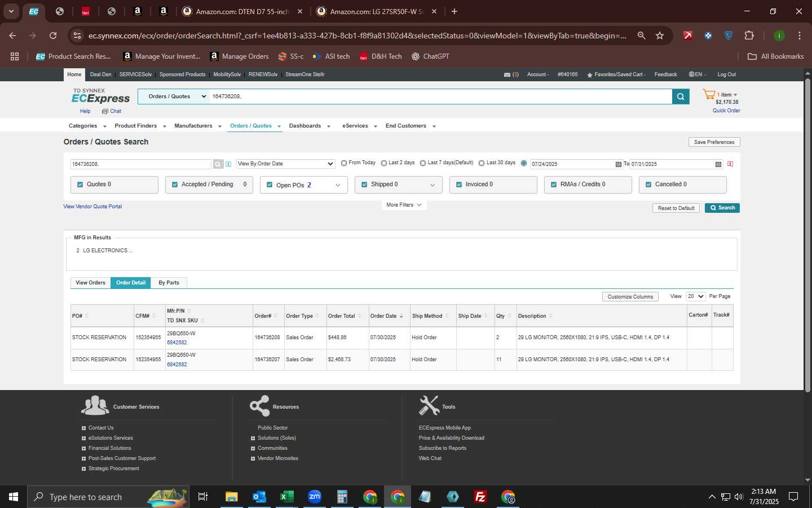Click the small search icon beside the order number field
Image resolution: width=812 pixels, height=508 pixels.
click(x=218, y=164)
